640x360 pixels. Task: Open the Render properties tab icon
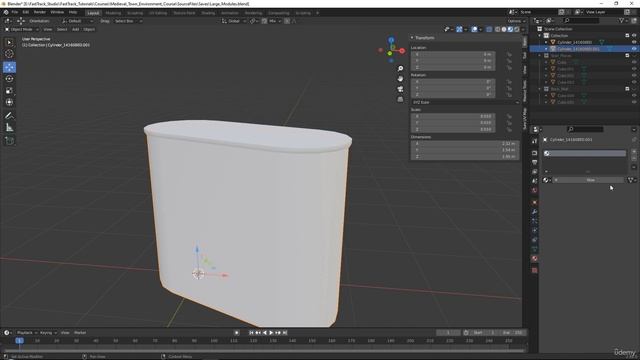click(x=534, y=153)
